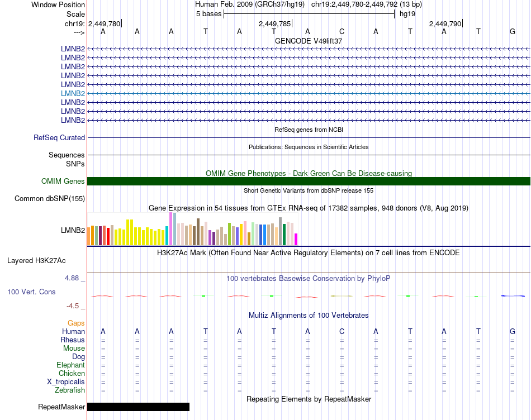This screenshot has height=420, width=531.
Task: Click the -4.5 conservation lower limit
Action: click(73, 306)
